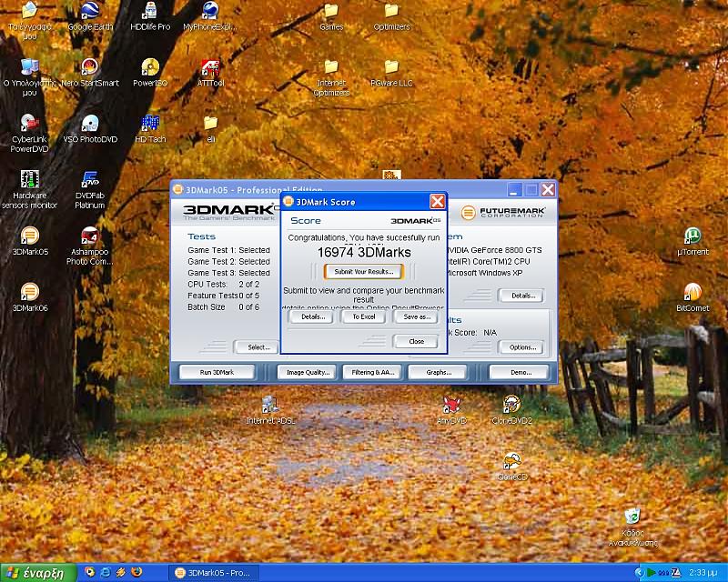Launch Firefox from quick launch
The height and width of the screenshot is (582, 728).
click(x=137, y=572)
